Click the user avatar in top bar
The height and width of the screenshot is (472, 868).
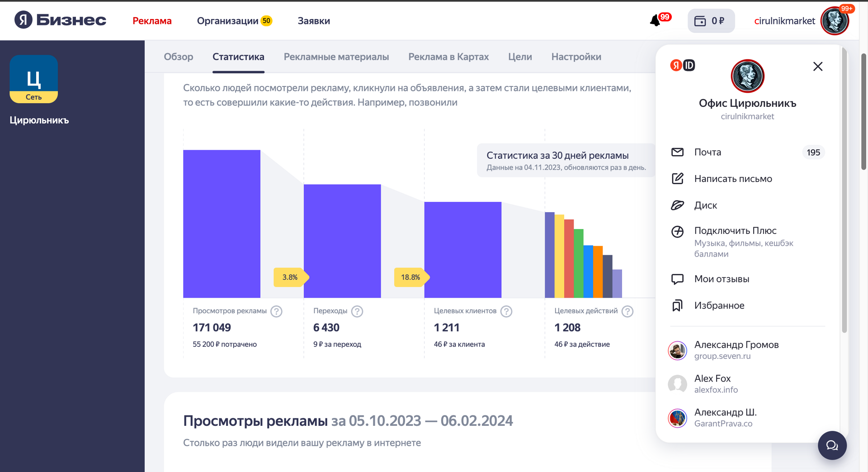pyautogui.click(x=835, y=21)
